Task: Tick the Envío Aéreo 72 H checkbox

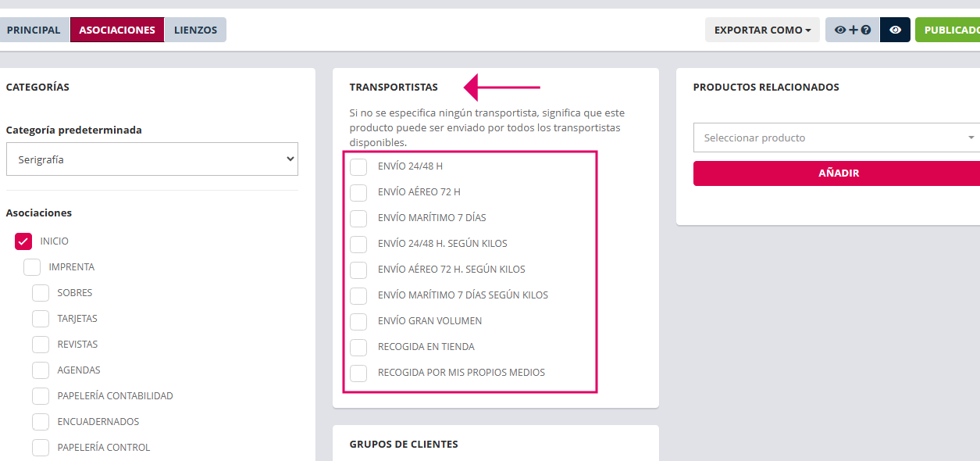Action: point(358,192)
